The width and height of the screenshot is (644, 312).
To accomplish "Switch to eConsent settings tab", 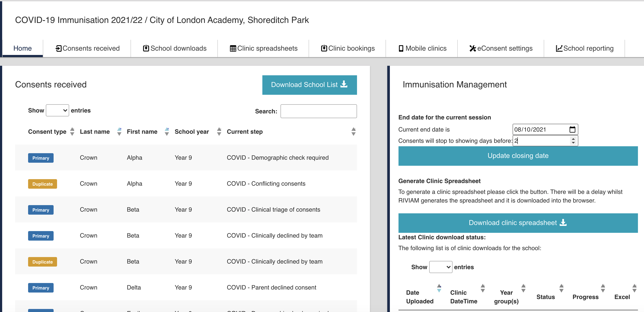I will click(501, 48).
